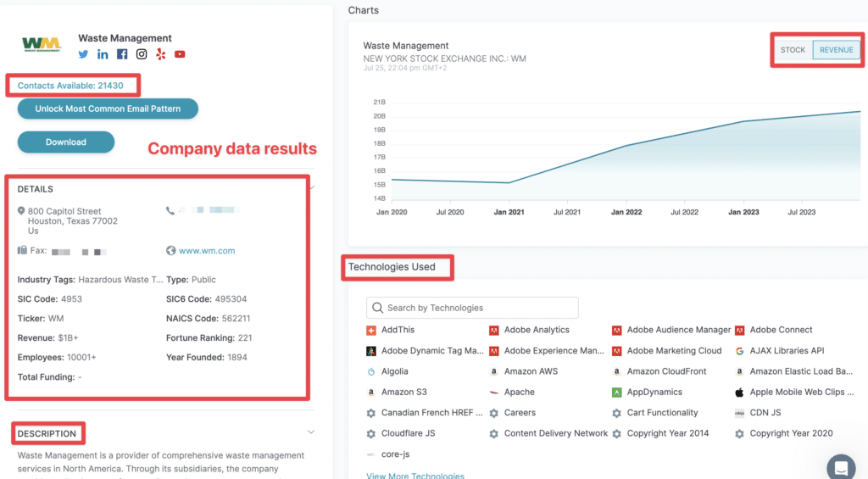868x479 pixels.
Task: Select the Amazon CloudFront entry
Action: [x=666, y=371]
